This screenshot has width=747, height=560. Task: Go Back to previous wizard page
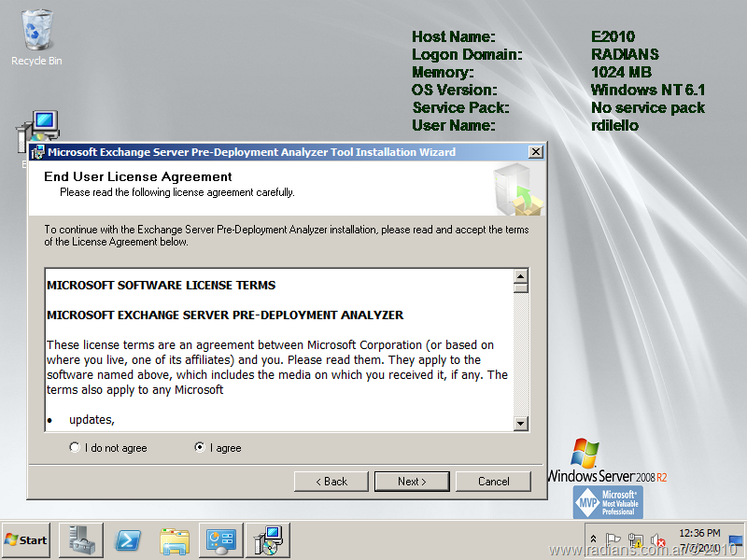331,482
